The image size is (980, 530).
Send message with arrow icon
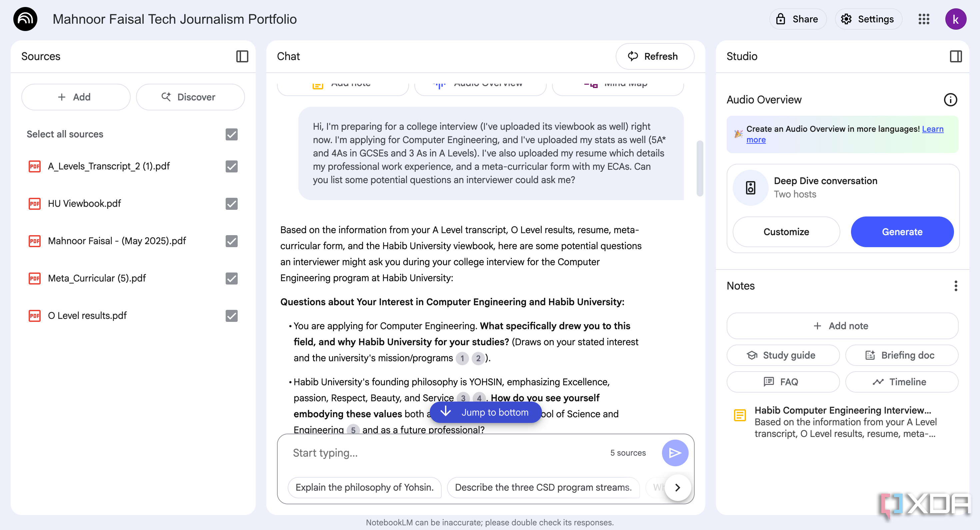click(675, 453)
